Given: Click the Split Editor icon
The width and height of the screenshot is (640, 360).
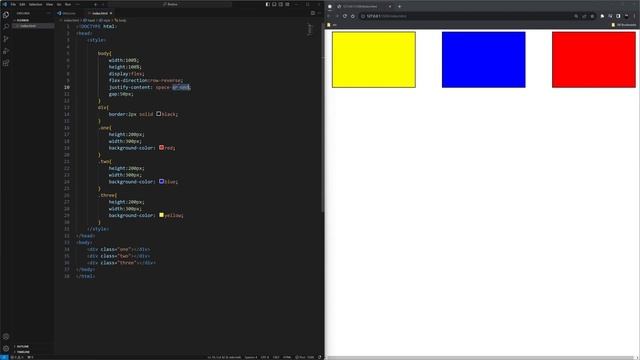Looking at the screenshot, I should click(x=313, y=13).
